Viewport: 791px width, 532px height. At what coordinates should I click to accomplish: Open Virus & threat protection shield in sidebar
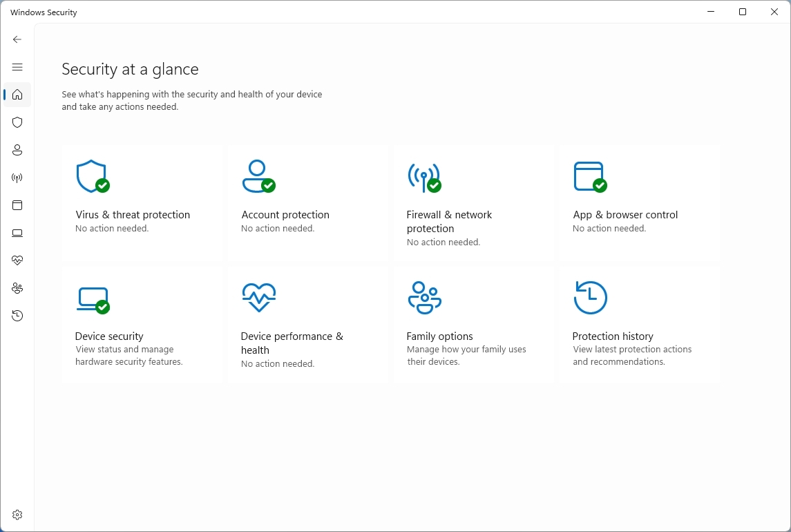click(17, 122)
